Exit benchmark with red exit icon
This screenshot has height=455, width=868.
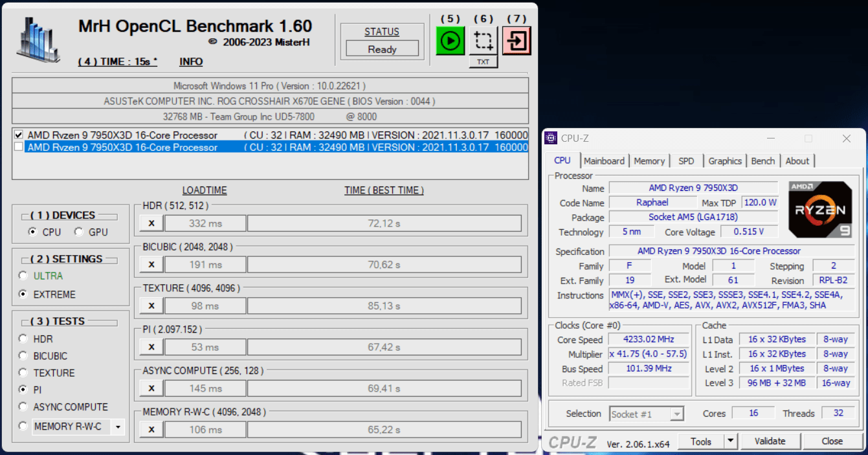(x=517, y=41)
